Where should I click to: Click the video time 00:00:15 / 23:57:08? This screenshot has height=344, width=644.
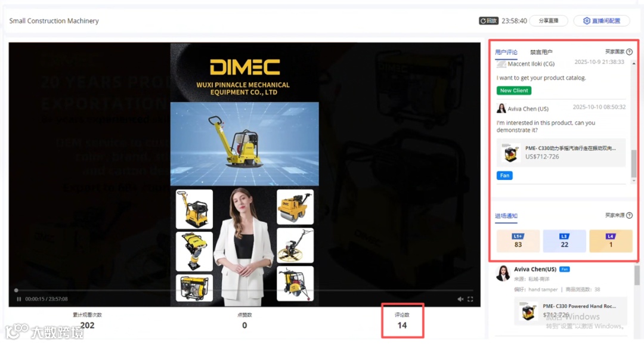click(47, 299)
